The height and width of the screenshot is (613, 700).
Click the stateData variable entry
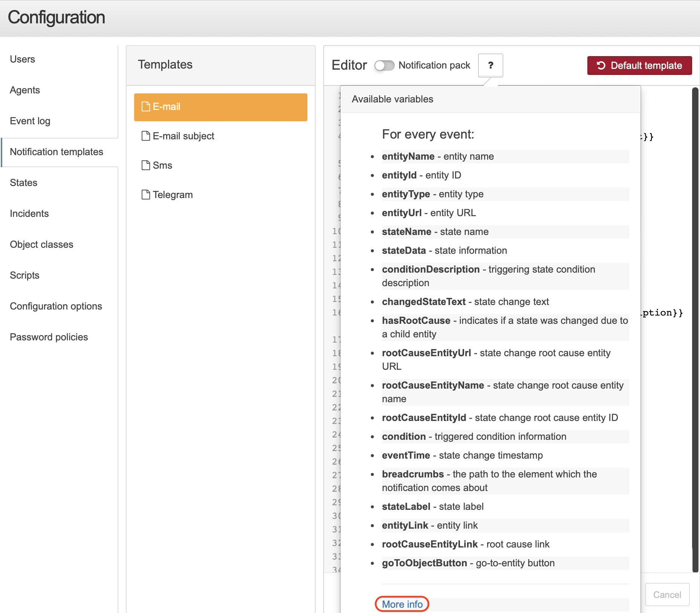tap(505, 251)
